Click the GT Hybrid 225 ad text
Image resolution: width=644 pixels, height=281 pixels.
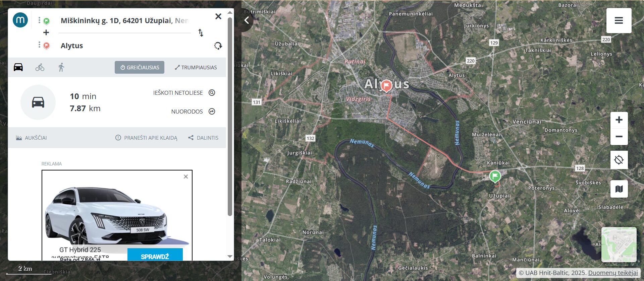click(x=80, y=250)
